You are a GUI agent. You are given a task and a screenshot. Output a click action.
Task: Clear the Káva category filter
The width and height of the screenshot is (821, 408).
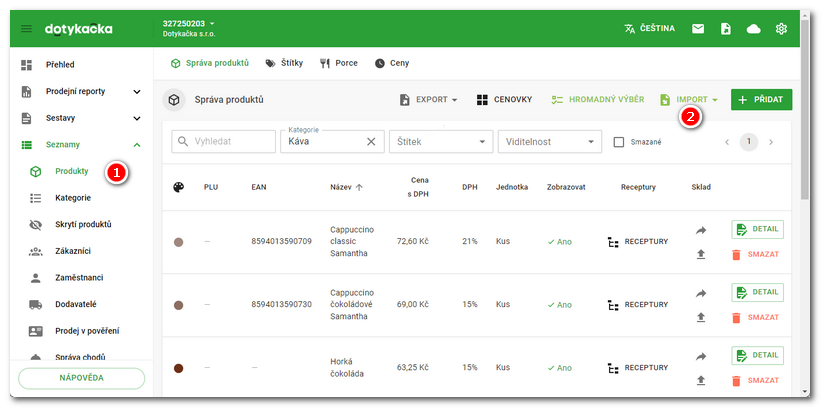pyautogui.click(x=371, y=141)
